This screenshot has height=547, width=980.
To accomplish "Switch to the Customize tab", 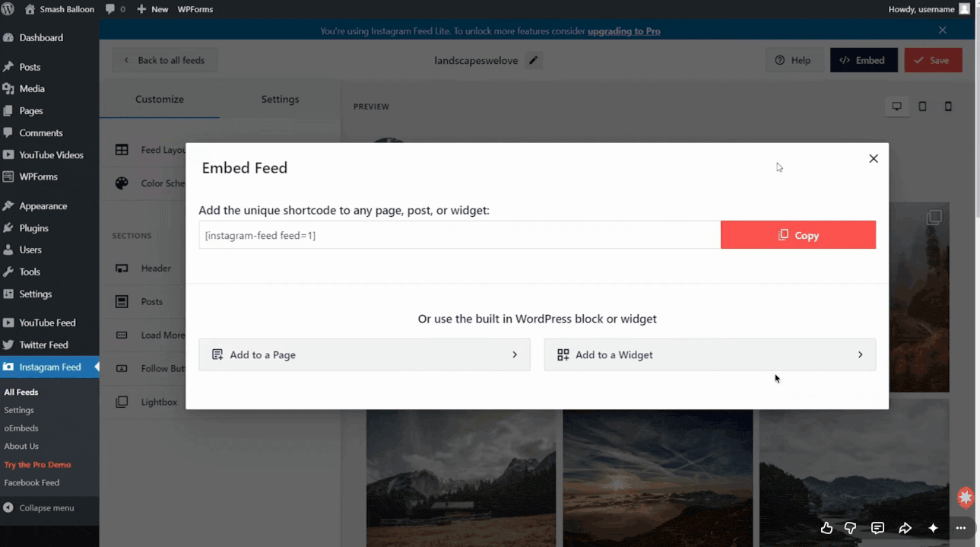I will [160, 100].
